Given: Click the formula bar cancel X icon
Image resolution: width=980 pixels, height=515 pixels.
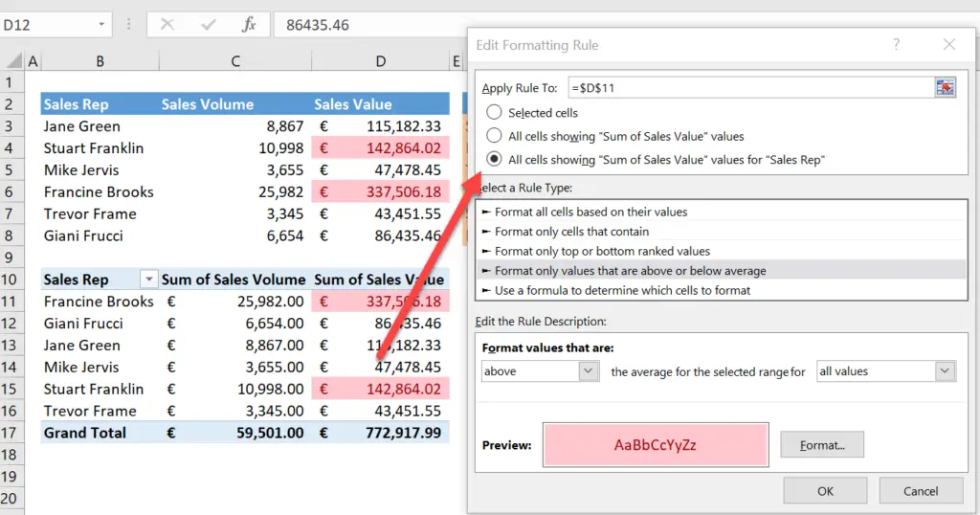Looking at the screenshot, I should (x=167, y=24).
